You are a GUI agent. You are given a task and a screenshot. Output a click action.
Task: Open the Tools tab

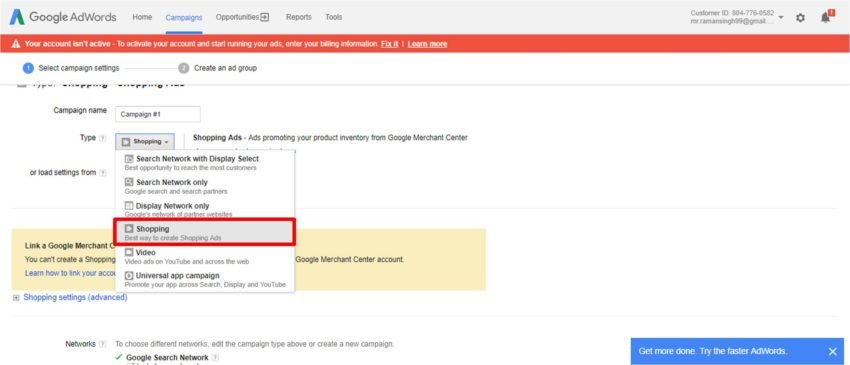333,17
